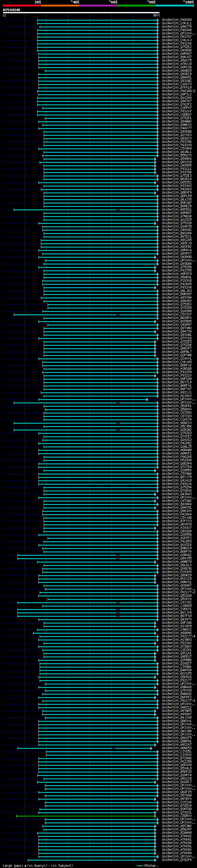This screenshot has height=868, width=197.
Task: Select hit UniRef100_A5AX75
Action: (177, 60)
